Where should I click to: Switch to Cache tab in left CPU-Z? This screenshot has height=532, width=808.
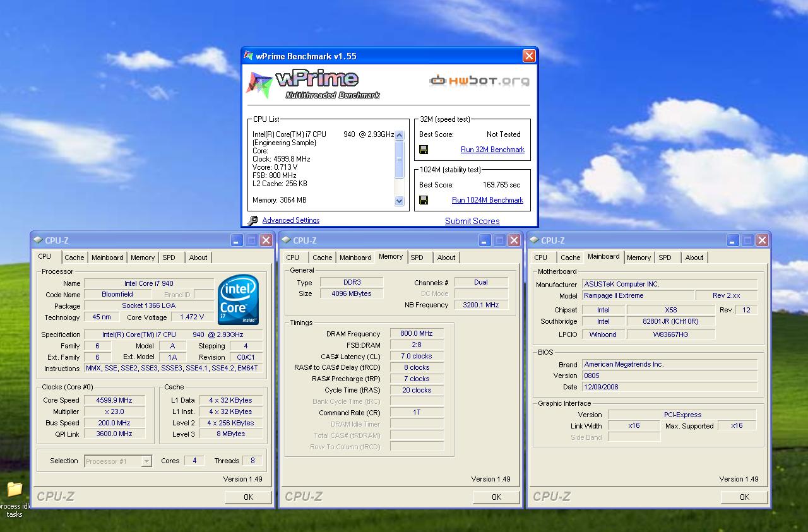point(74,257)
